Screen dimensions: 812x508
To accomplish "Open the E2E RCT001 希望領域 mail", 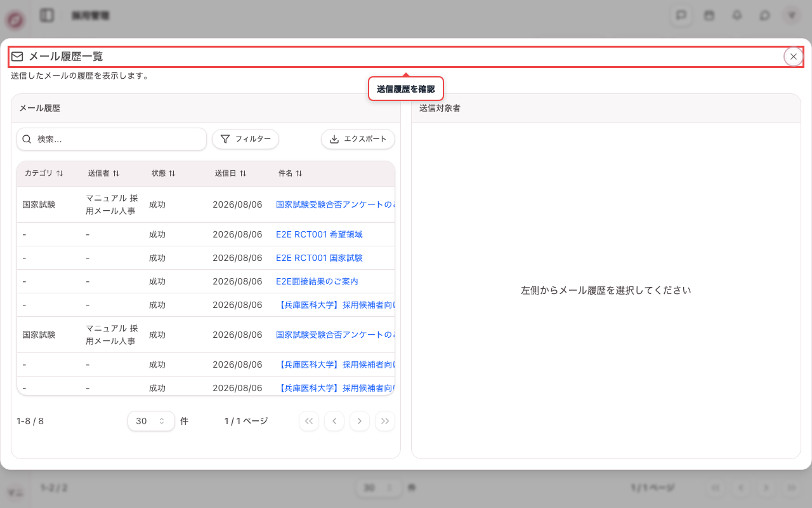I will click(319, 234).
